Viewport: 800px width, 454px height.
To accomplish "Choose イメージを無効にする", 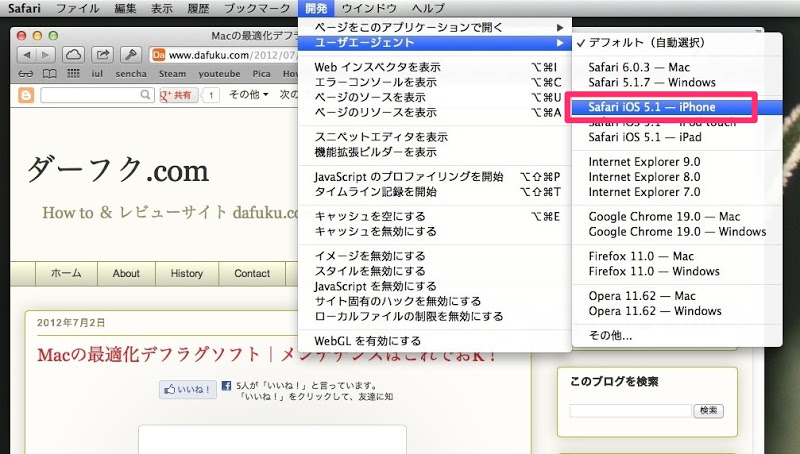I will 435,256.
